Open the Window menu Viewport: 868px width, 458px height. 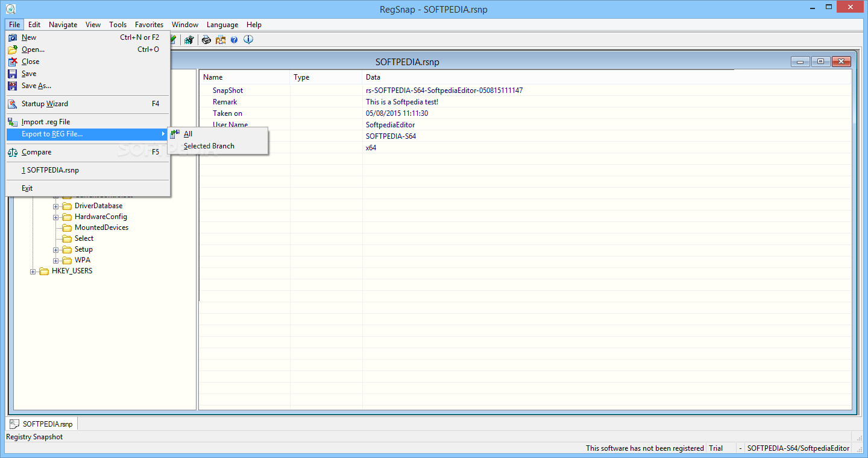(x=185, y=25)
